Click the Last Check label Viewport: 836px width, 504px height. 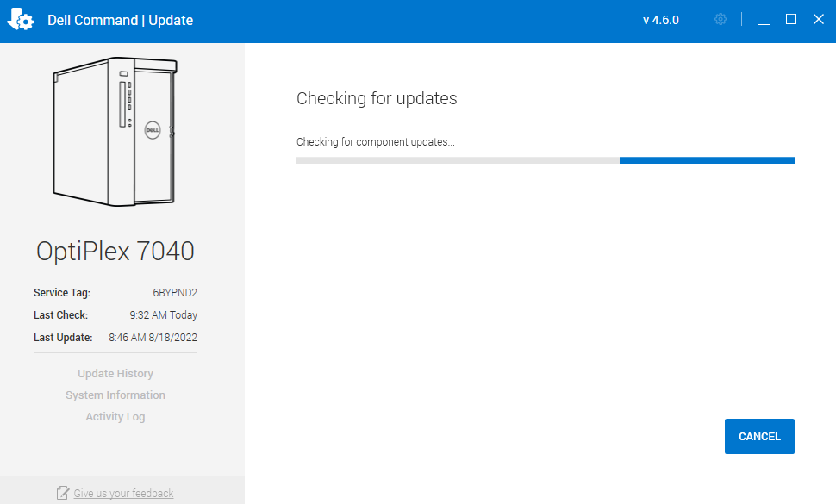(x=61, y=314)
